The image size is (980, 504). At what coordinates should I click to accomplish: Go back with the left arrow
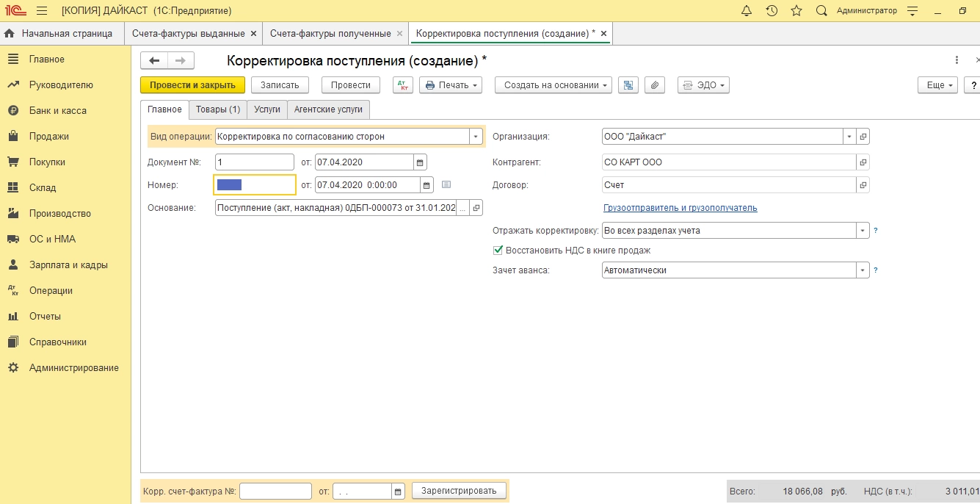click(x=154, y=61)
